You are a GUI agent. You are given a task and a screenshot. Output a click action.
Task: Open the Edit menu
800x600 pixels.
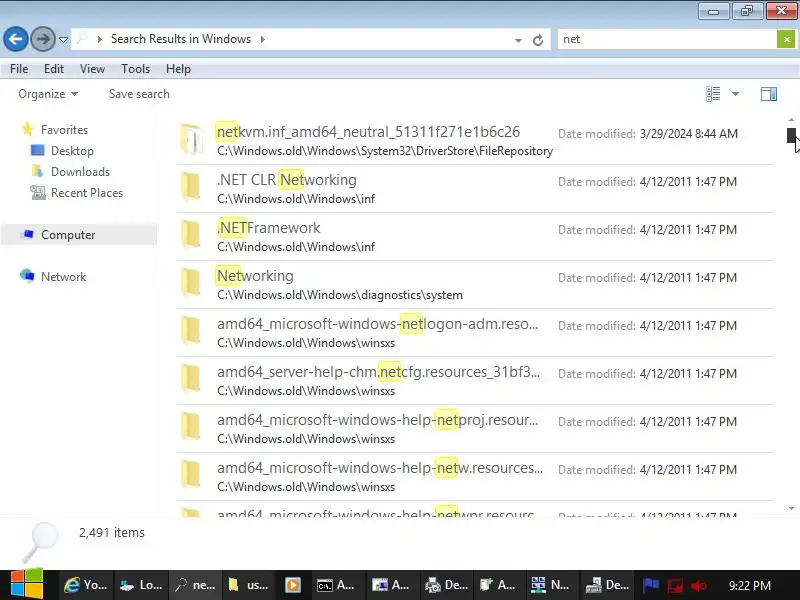coord(54,69)
